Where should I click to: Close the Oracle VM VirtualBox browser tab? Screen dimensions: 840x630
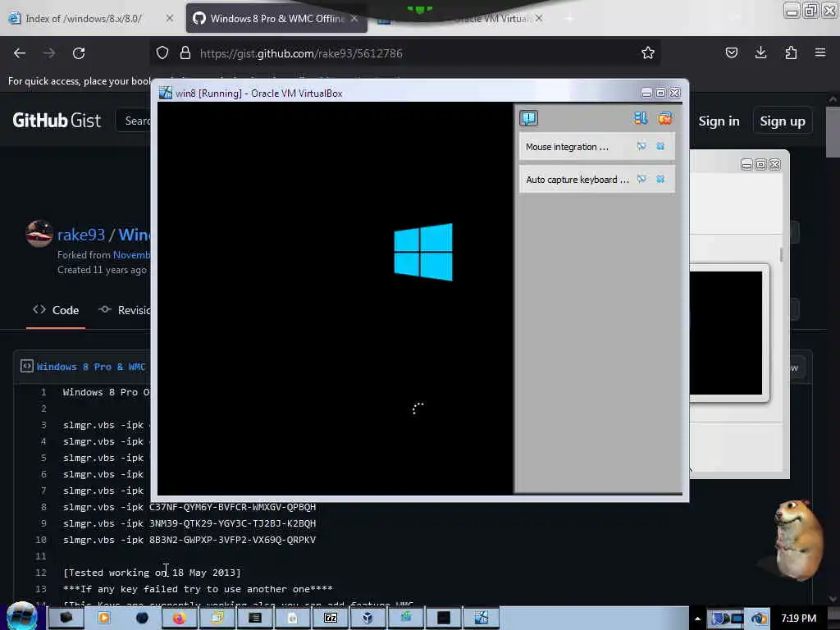(538, 18)
